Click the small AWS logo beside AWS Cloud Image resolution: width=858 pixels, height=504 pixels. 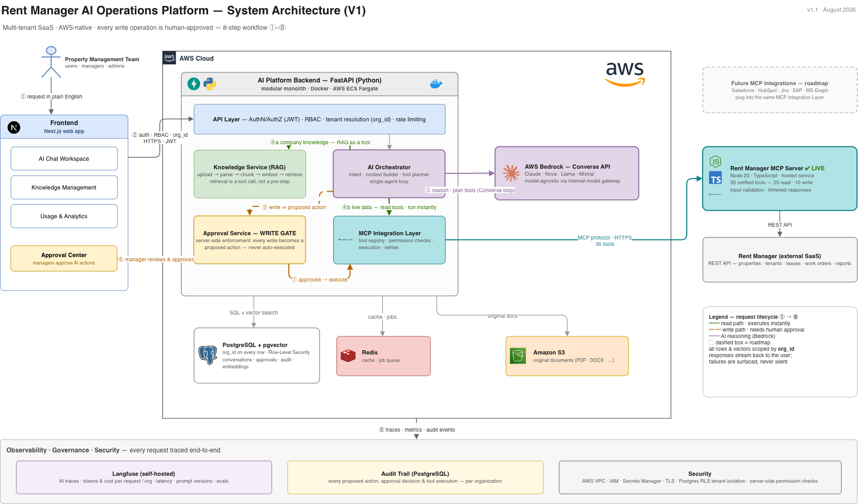[x=169, y=58]
